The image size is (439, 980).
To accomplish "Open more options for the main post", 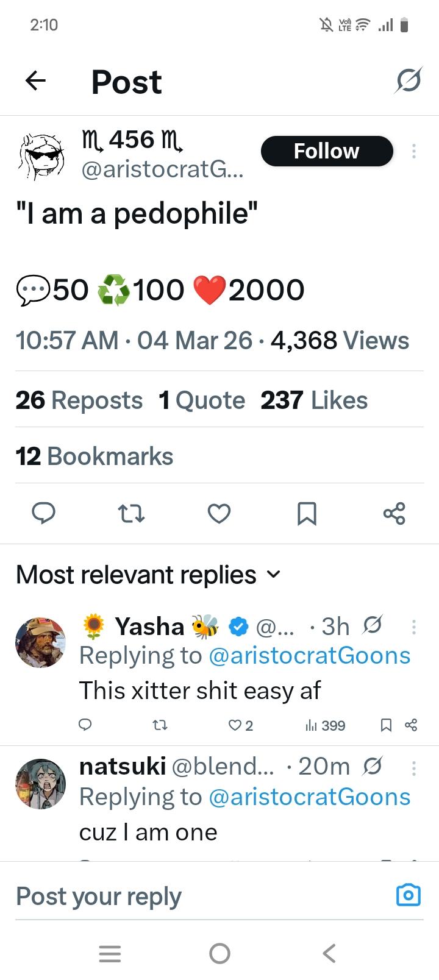I will (x=414, y=151).
